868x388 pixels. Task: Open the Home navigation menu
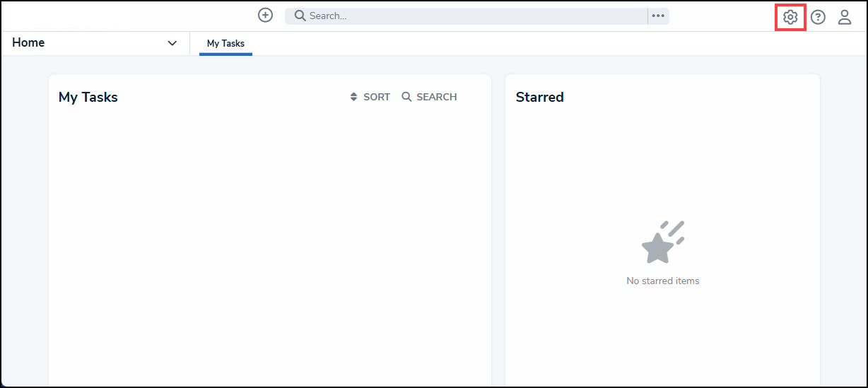tap(95, 43)
